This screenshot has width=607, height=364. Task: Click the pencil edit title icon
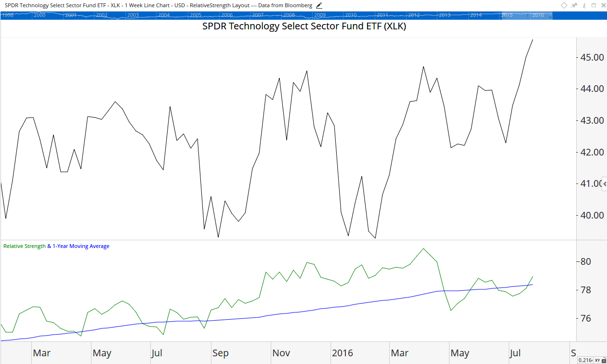coord(319,5)
